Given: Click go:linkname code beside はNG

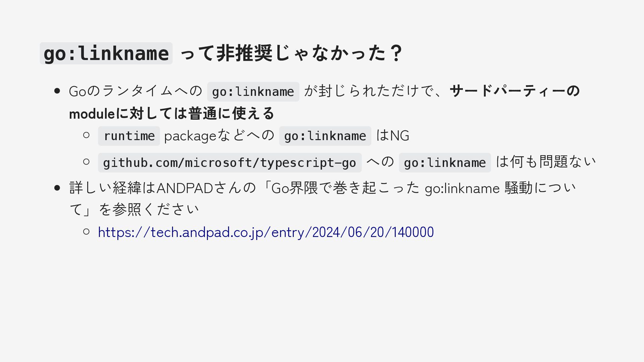Looking at the screenshot, I should click(325, 136).
